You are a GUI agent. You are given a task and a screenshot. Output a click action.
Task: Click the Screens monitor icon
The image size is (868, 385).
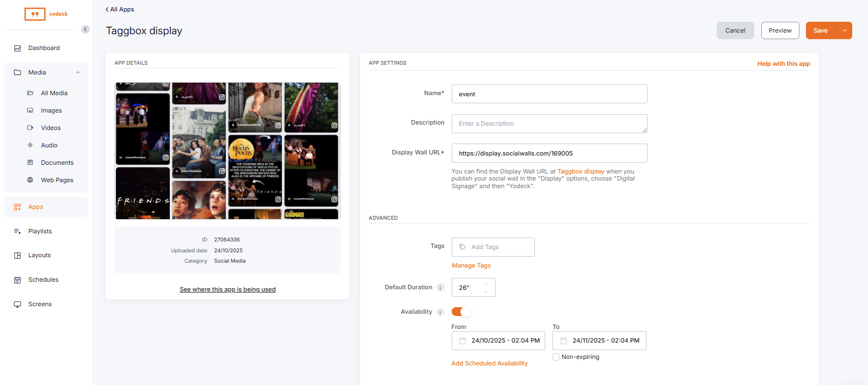(17, 305)
